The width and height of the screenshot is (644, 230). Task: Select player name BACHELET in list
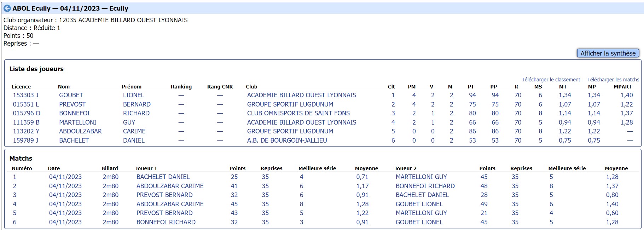tap(74, 140)
